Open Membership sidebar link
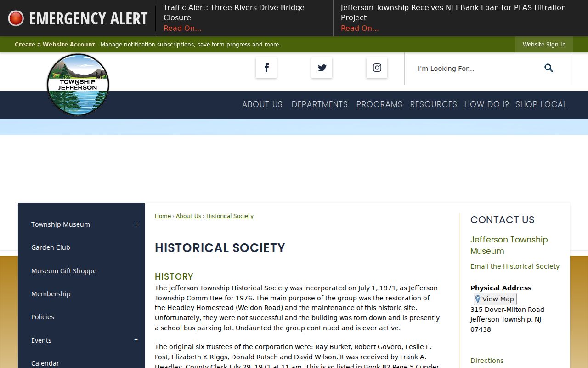 coord(51,294)
